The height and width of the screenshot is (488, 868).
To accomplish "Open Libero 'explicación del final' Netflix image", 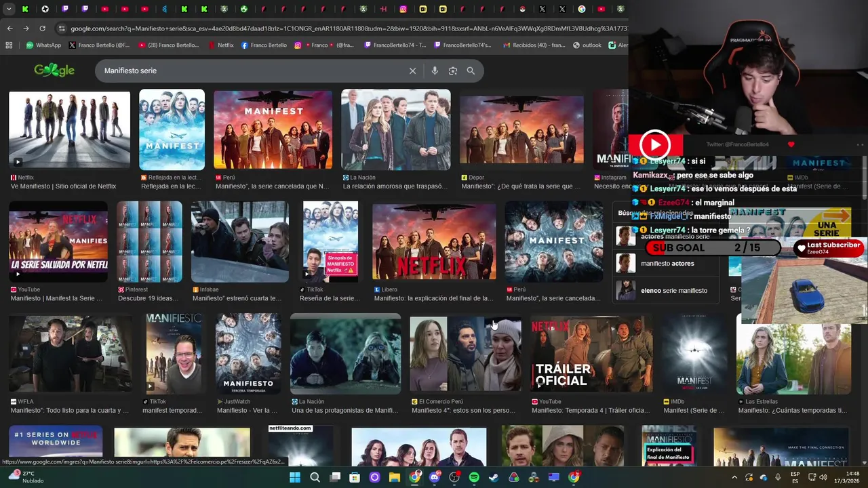I will pyautogui.click(x=434, y=241).
